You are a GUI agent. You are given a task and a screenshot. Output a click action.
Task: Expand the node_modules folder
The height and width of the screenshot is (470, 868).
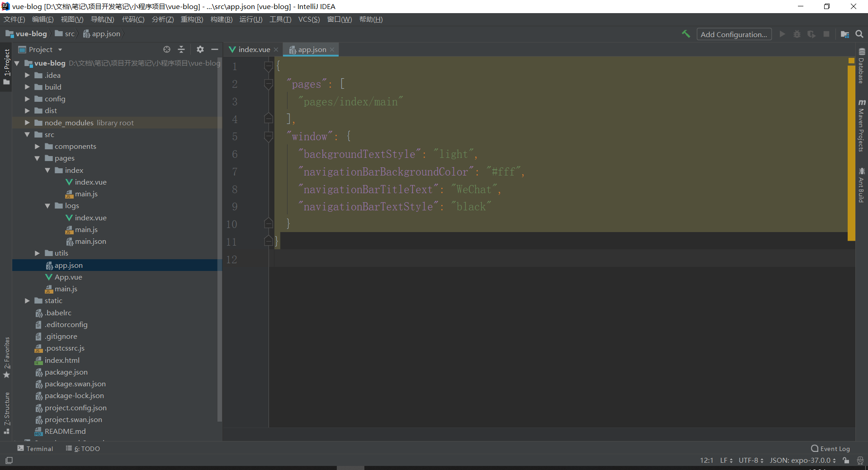click(27, 123)
